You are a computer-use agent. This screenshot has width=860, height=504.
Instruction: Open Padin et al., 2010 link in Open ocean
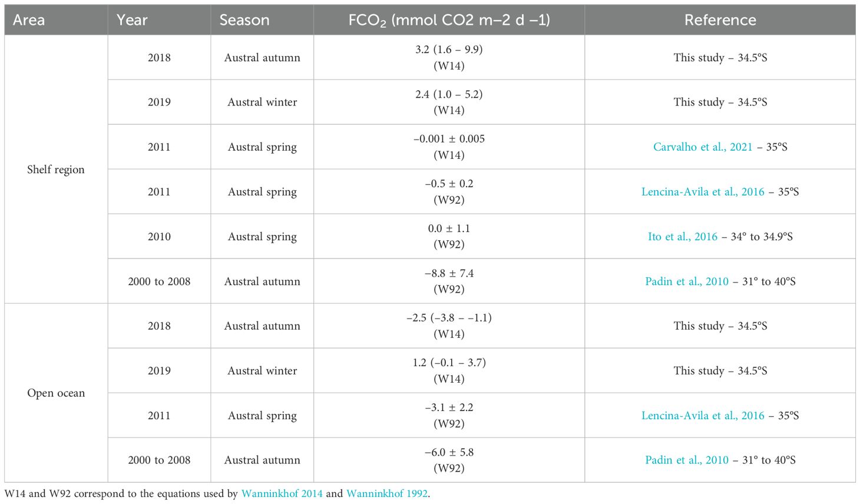(686, 460)
